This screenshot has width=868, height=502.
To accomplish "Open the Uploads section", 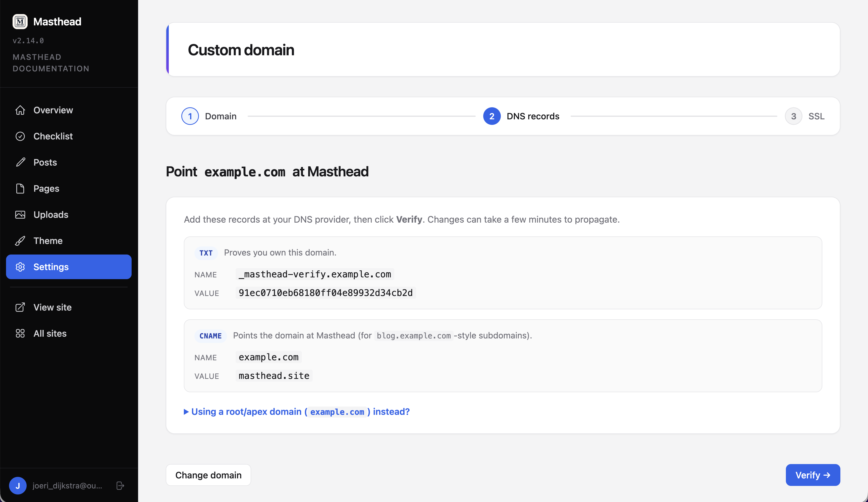I will pyautogui.click(x=69, y=215).
